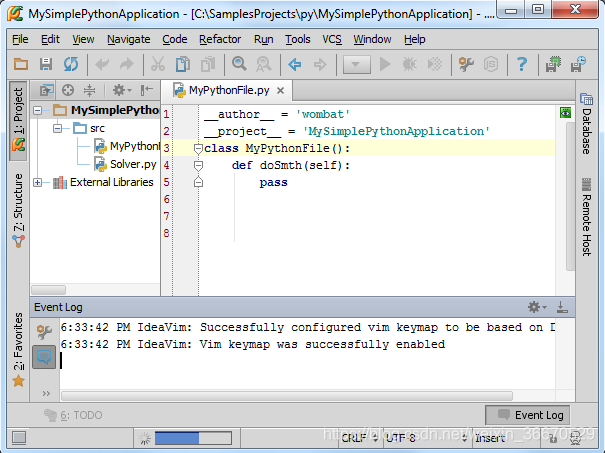Click the Run with Coverage icon
The width and height of the screenshot is (605, 453).
(435, 64)
